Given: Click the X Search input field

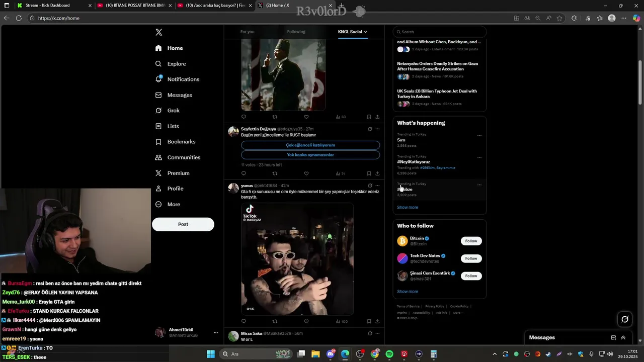Looking at the screenshot, I should (440, 32).
